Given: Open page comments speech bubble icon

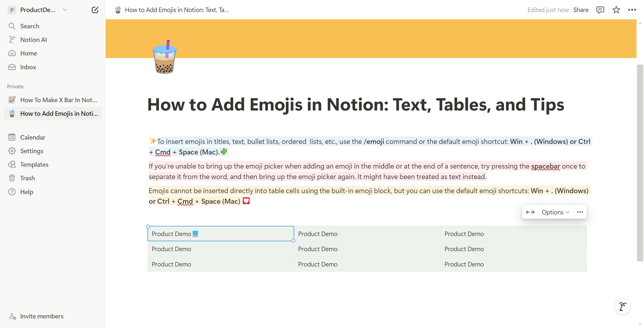Looking at the screenshot, I should click(600, 10).
